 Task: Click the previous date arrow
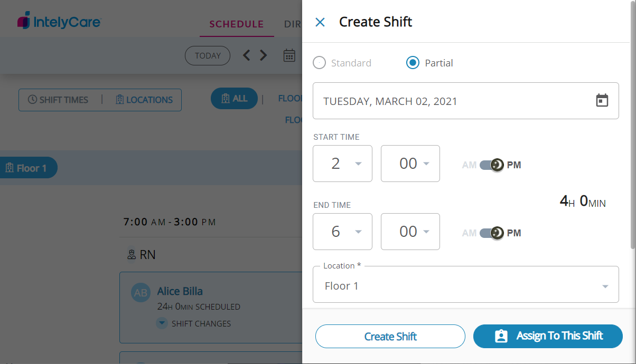tap(247, 55)
